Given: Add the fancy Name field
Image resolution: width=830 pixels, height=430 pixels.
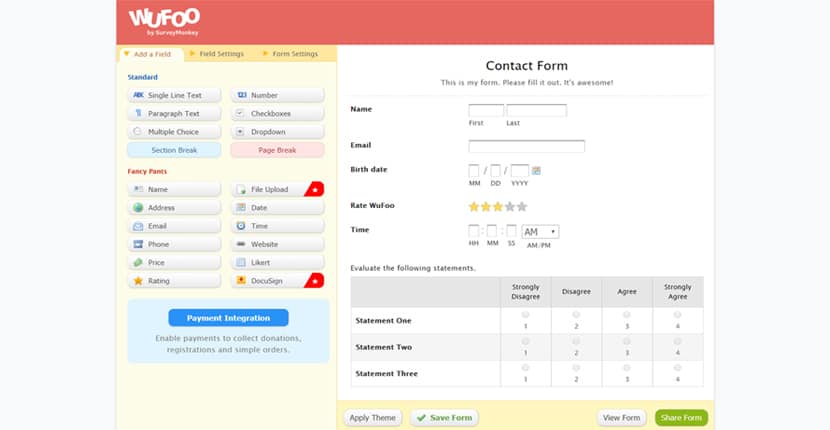Looking at the screenshot, I should click(x=174, y=189).
